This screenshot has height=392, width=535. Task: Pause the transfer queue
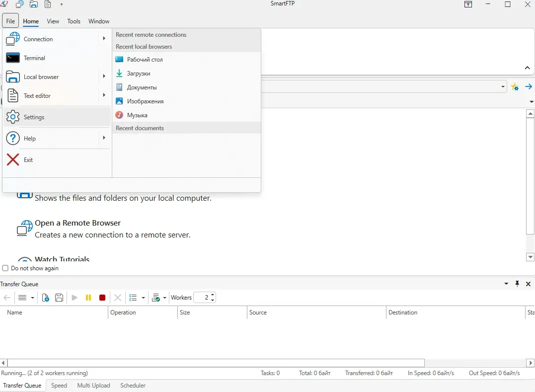[x=88, y=298]
